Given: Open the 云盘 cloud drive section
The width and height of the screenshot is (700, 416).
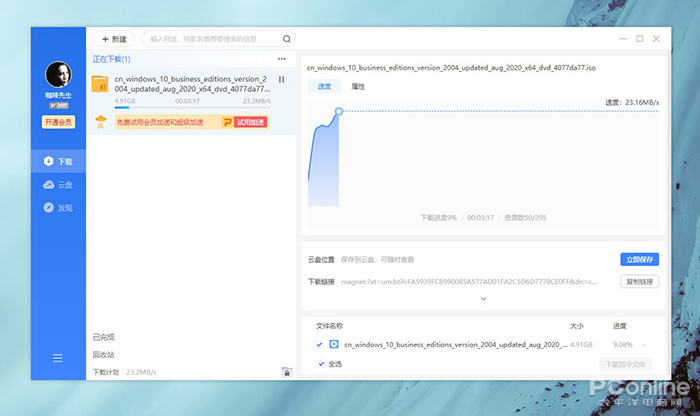Looking at the screenshot, I should pyautogui.click(x=57, y=185).
